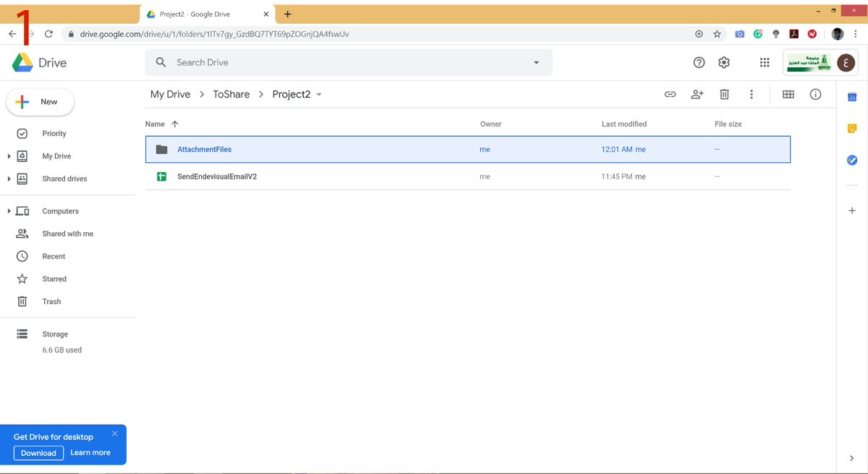Click Download Drive for desktop
Viewport: 868px width, 474px height.
pos(38,453)
